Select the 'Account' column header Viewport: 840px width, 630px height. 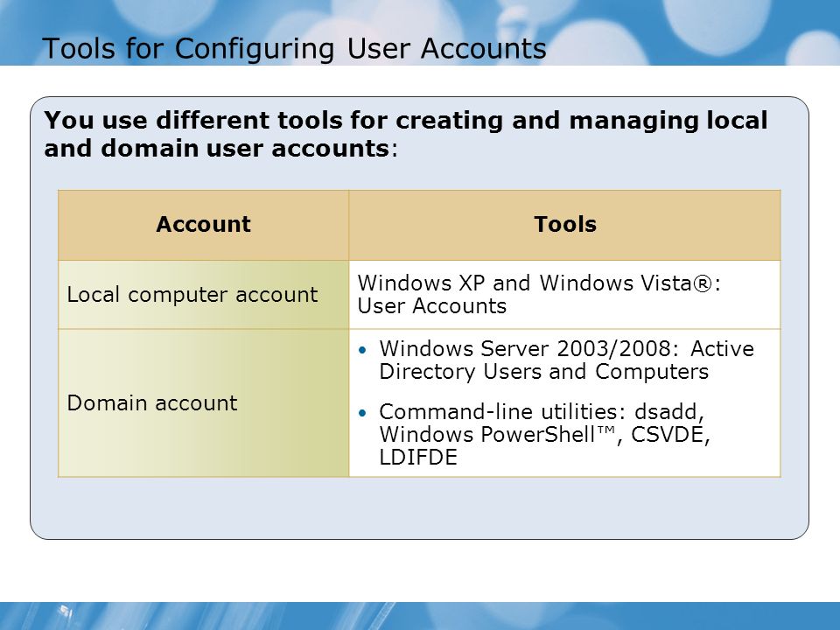[x=203, y=225]
